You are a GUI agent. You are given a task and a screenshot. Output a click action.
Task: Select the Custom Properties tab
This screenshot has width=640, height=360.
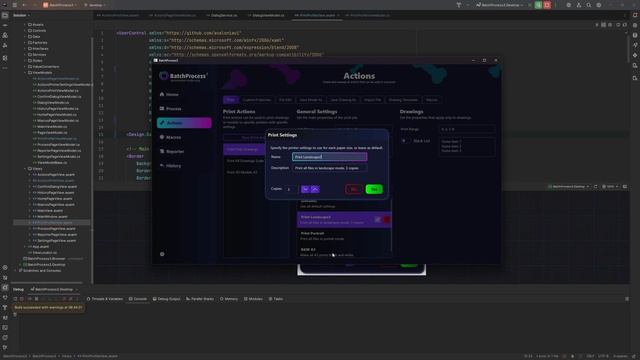pyautogui.click(x=257, y=100)
